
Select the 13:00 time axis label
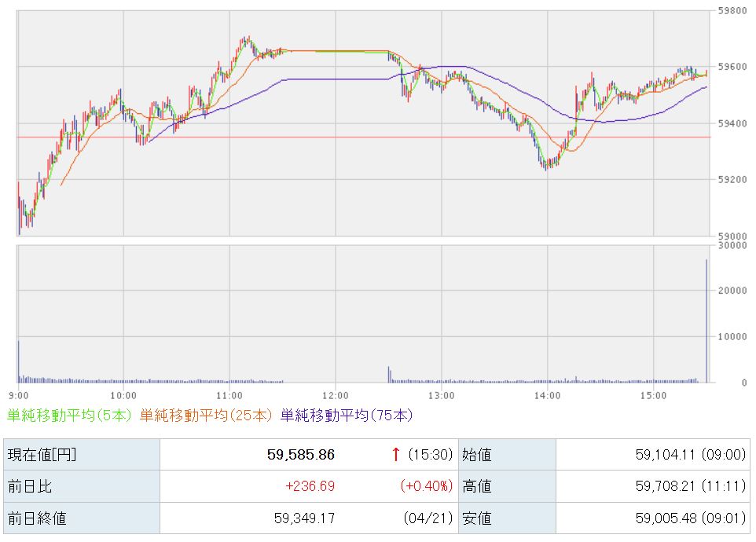(441, 394)
